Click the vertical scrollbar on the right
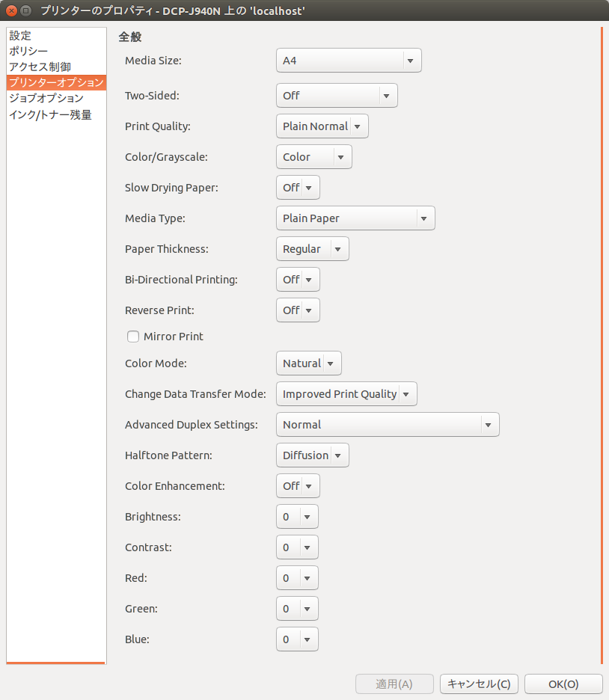This screenshot has height=700, width=609. [x=602, y=346]
